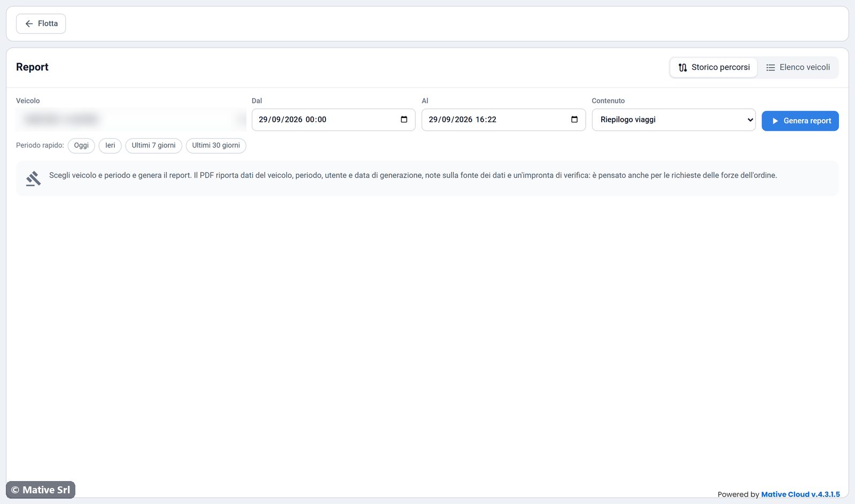Open Mative Cloud v.4.3.1.5 link

(800, 494)
